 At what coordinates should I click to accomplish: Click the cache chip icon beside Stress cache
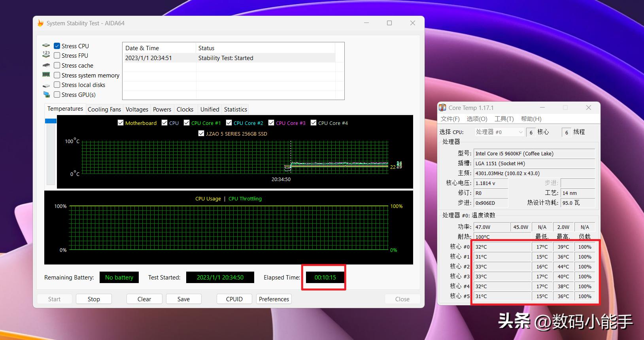[x=46, y=65]
